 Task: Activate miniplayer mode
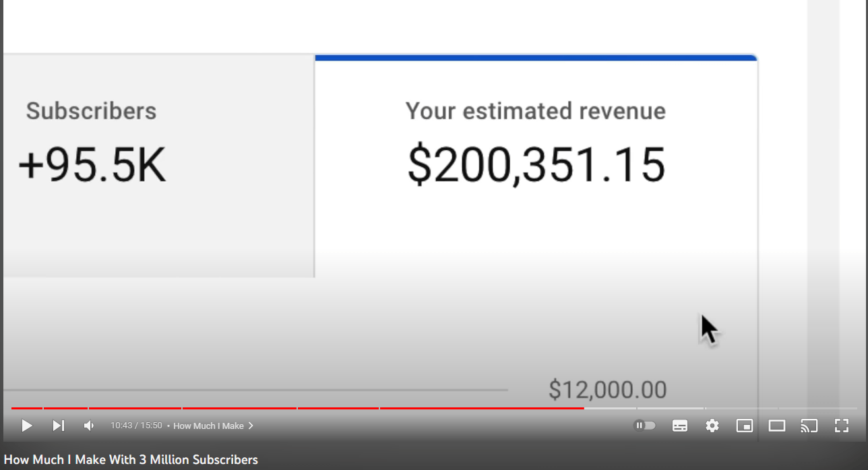tap(745, 426)
